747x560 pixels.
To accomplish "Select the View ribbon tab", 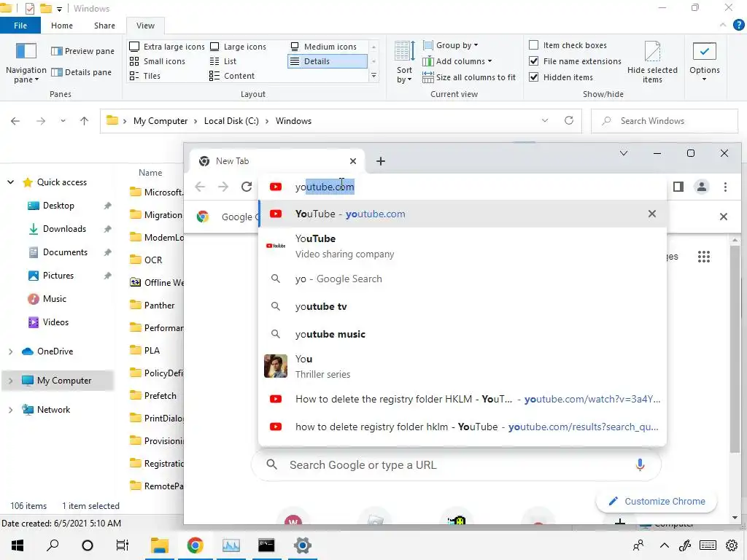I will 145,26.
